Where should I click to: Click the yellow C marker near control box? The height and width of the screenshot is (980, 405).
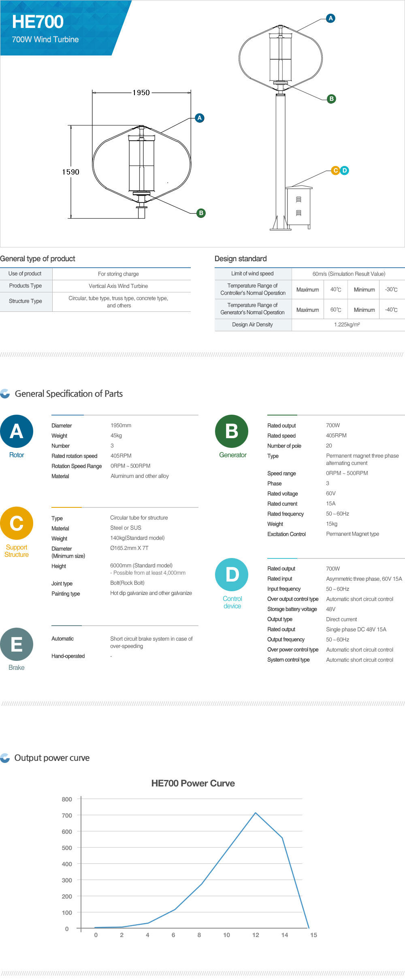coord(335,170)
